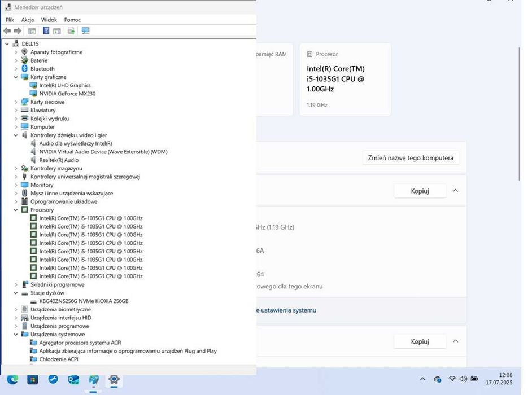Screen dimensions: 532x395
Task: Open the Plik menu
Action: (x=10, y=20)
